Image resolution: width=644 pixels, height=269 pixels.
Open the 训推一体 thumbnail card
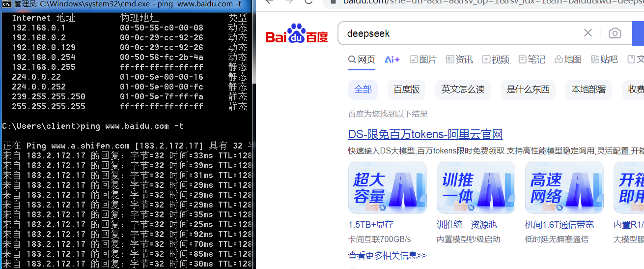click(476, 187)
